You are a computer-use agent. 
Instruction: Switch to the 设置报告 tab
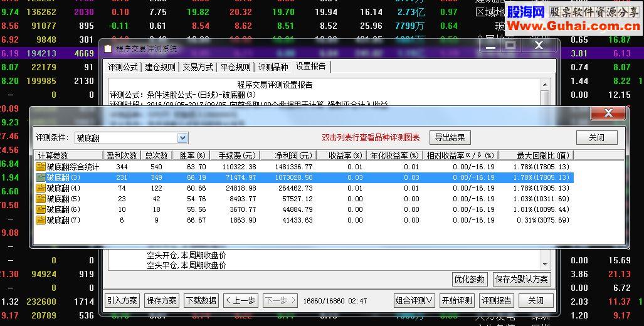[311, 66]
